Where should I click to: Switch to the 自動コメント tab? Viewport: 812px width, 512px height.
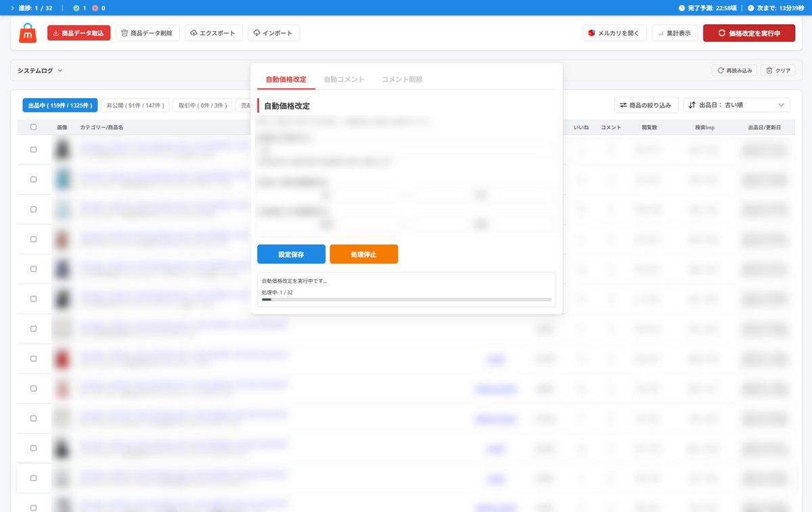[x=344, y=80]
